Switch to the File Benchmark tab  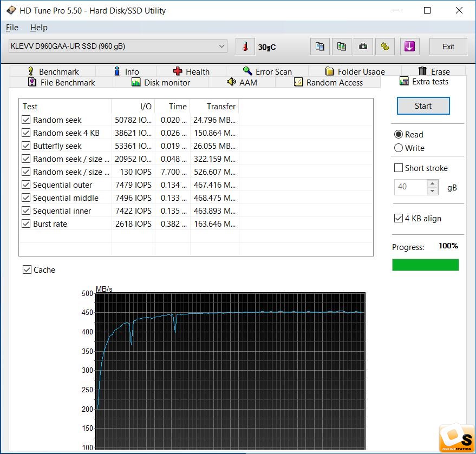coord(62,82)
